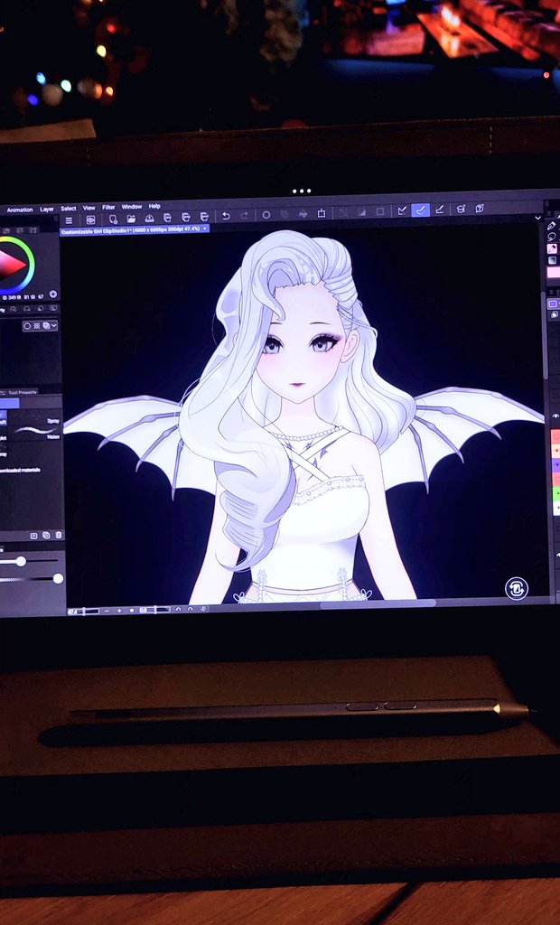The width and height of the screenshot is (560, 925).
Task: Click the rotate left icon below canvas
Action: pos(179,610)
